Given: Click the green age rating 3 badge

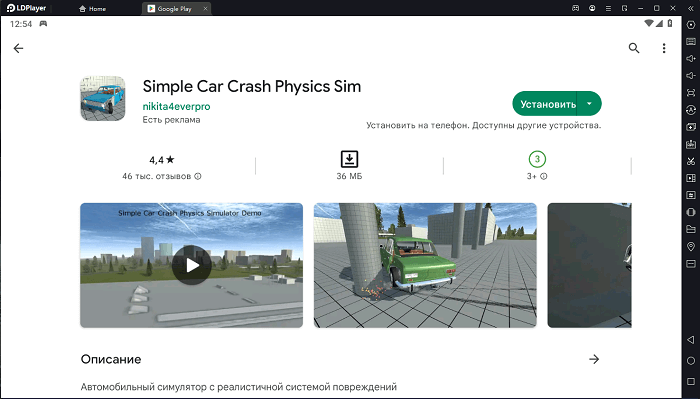Looking at the screenshot, I should click(537, 159).
